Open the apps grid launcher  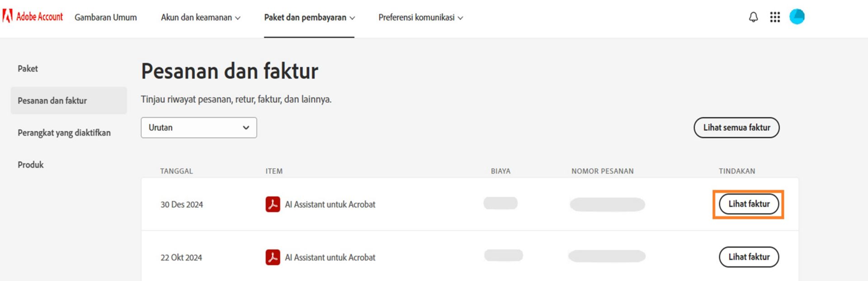point(775,17)
